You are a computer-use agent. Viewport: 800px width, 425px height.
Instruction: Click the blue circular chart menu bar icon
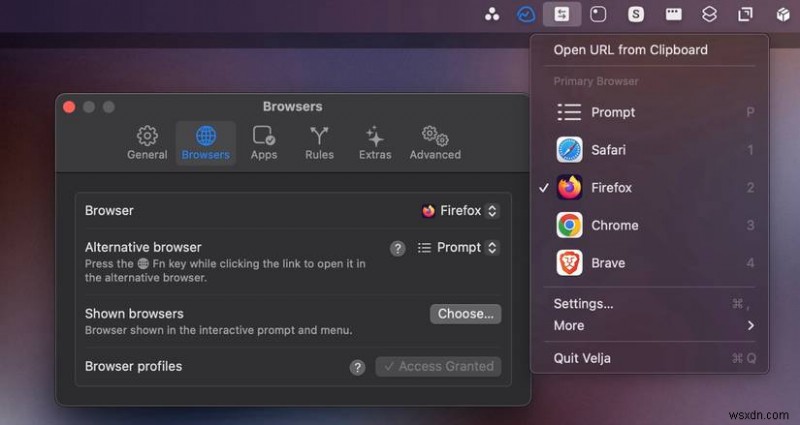point(526,14)
